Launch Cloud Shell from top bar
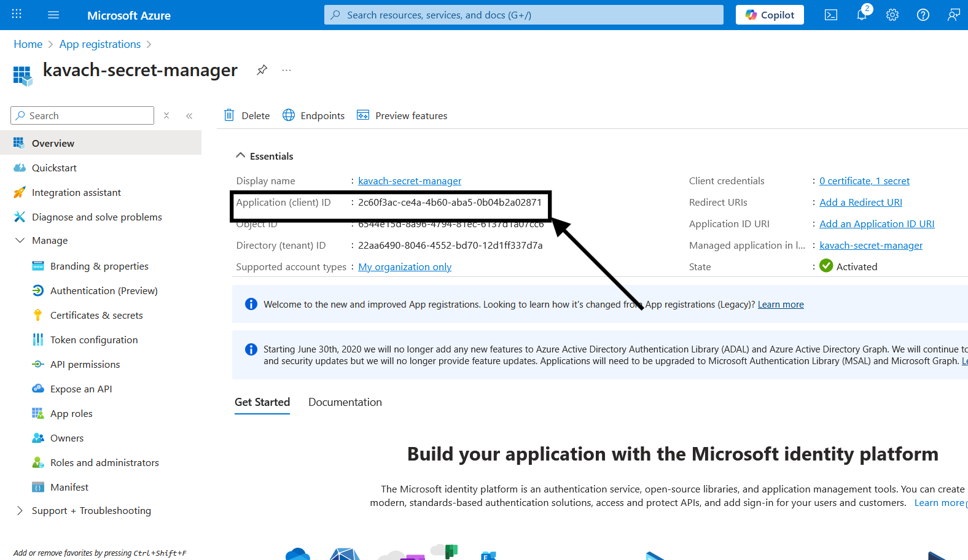The height and width of the screenshot is (560, 968). tap(831, 15)
